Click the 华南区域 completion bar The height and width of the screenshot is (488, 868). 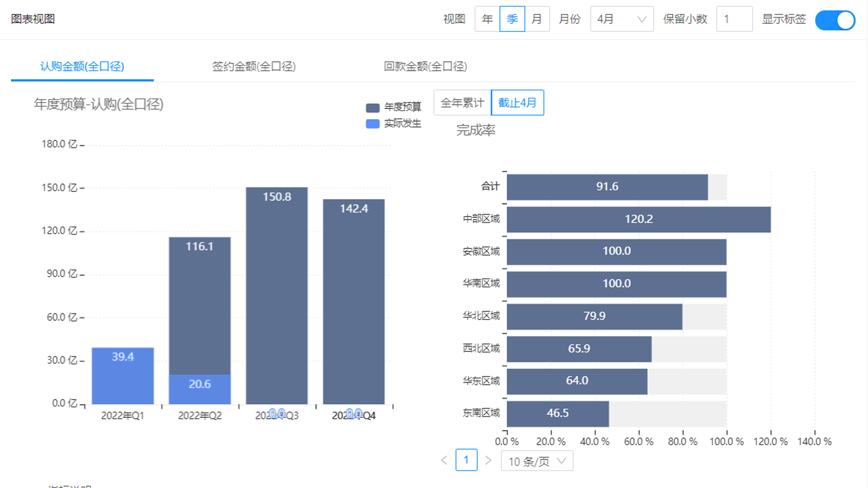[x=616, y=284]
